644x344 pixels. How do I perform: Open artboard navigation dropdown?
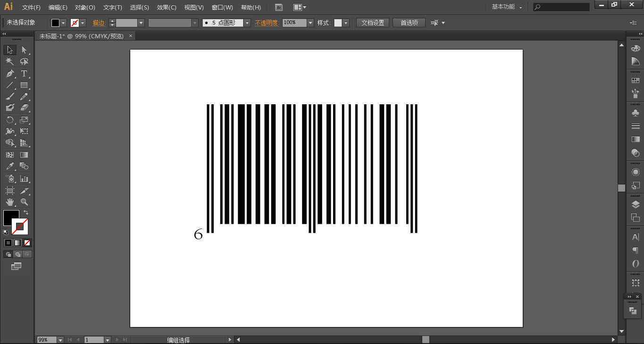pyautogui.click(x=108, y=340)
